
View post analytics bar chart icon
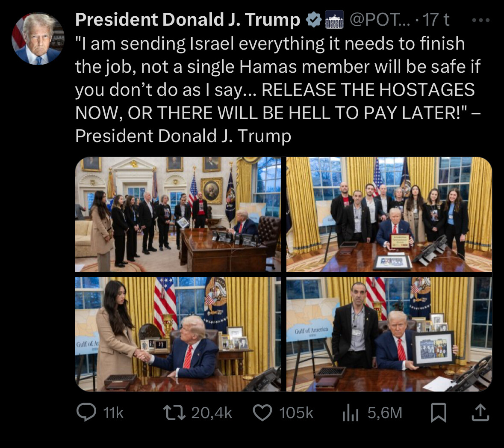(x=351, y=412)
